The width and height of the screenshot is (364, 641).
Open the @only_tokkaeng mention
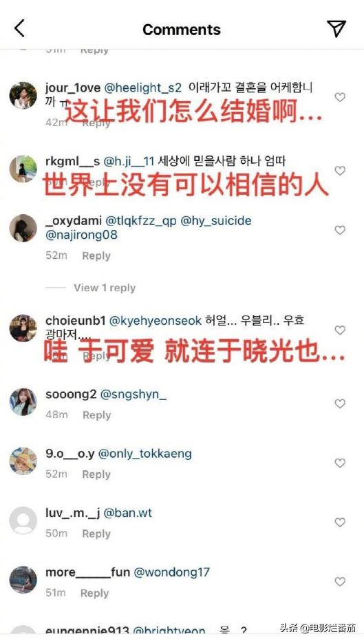point(145,454)
